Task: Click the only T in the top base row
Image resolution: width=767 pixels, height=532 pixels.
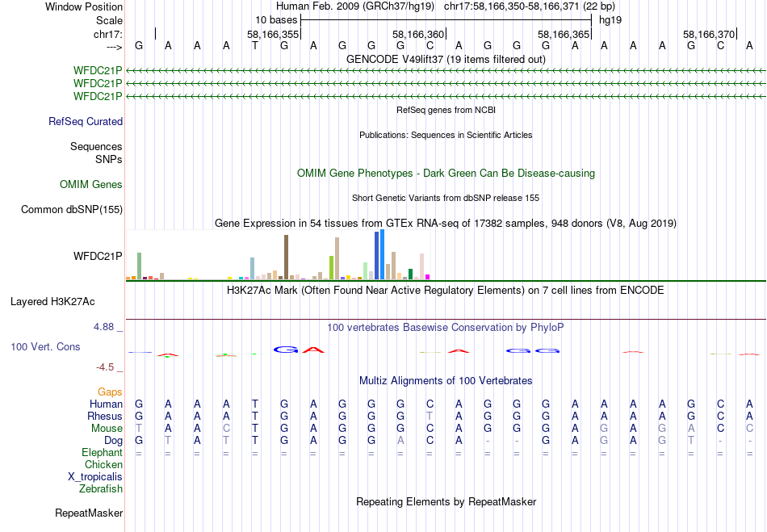Action: (255, 46)
